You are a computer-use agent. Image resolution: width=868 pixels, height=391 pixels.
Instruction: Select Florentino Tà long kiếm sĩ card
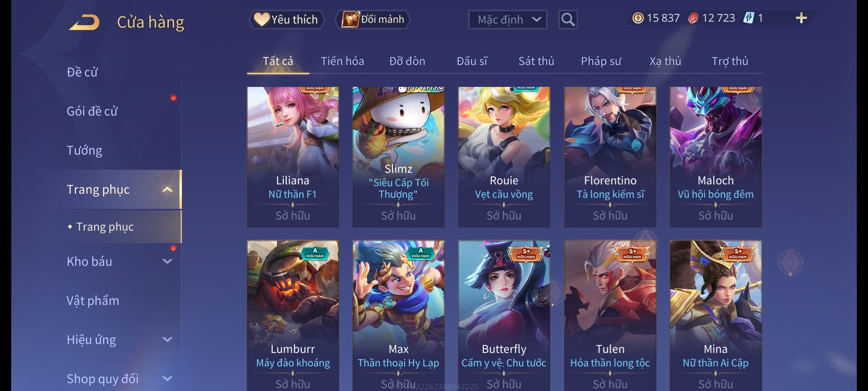point(610,157)
